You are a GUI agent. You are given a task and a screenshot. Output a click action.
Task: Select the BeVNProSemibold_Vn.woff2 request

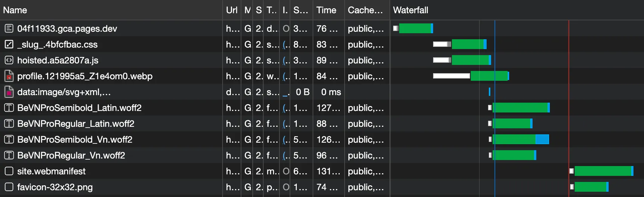click(x=75, y=140)
